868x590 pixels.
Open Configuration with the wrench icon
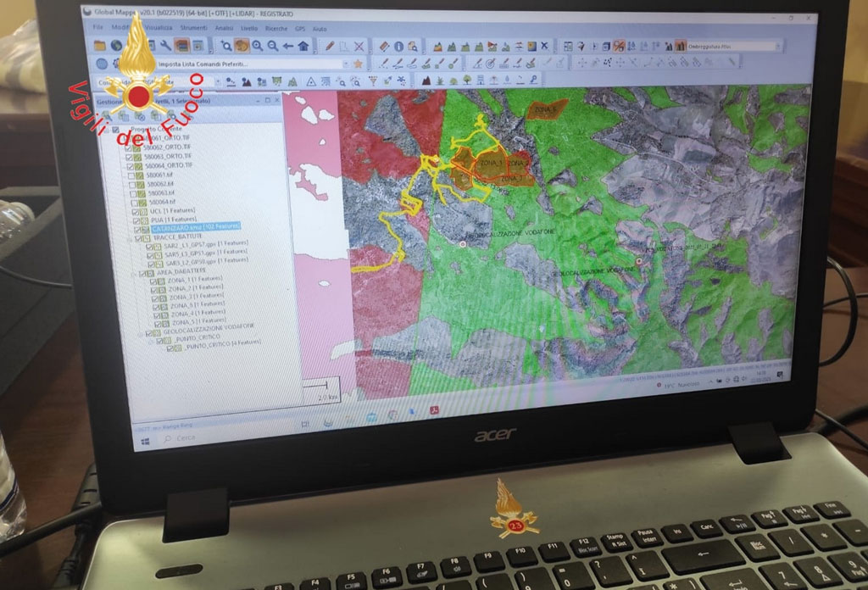(x=165, y=46)
